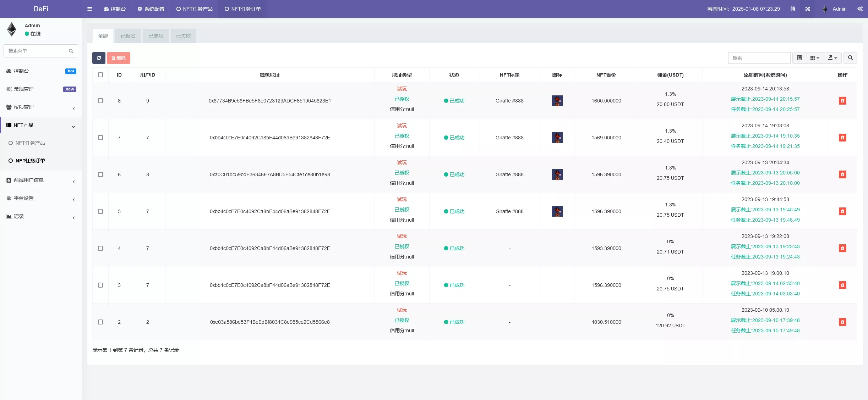The height and width of the screenshot is (400, 868).
Task: Check the select-all header checkbox
Action: (100, 75)
